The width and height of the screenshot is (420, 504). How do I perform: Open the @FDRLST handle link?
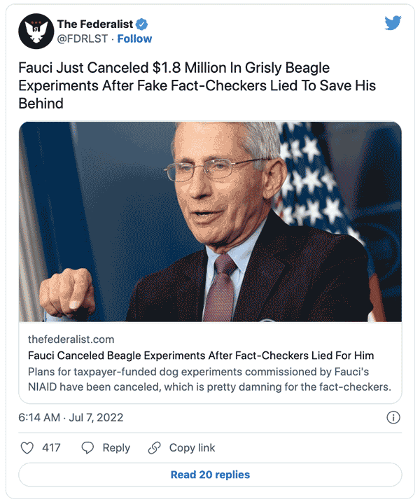(83, 38)
